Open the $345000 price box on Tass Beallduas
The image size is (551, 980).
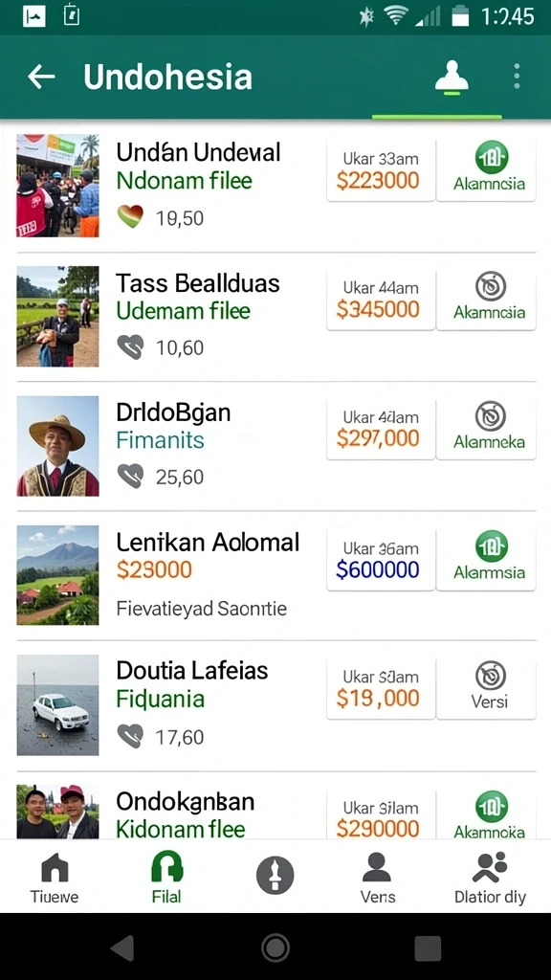(381, 300)
